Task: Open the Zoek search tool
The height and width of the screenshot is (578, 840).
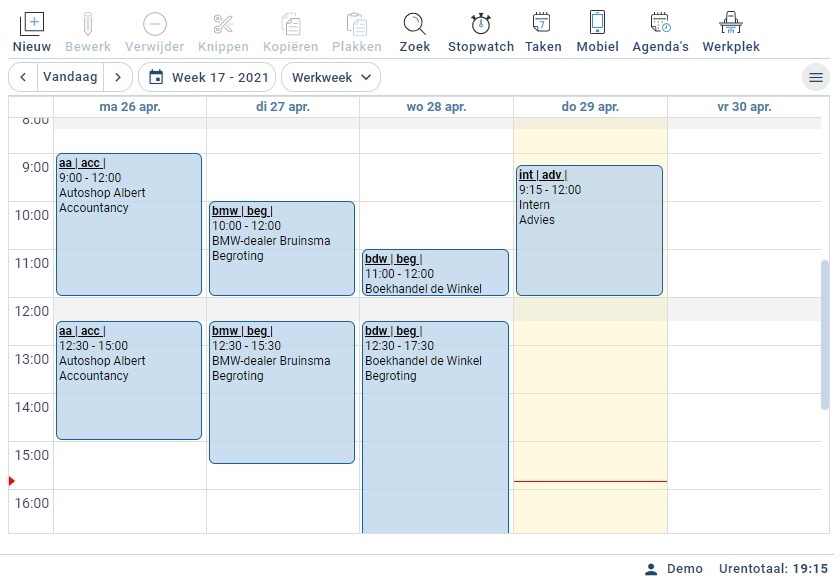Action: [414, 25]
